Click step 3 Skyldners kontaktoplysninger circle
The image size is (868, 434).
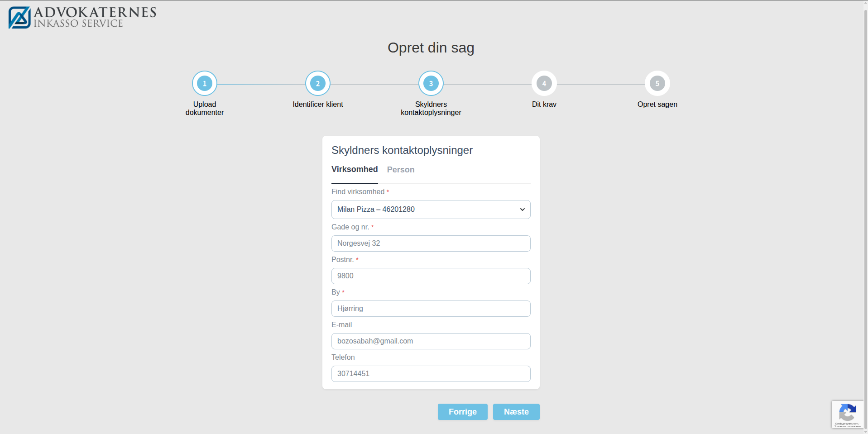pyautogui.click(x=431, y=83)
